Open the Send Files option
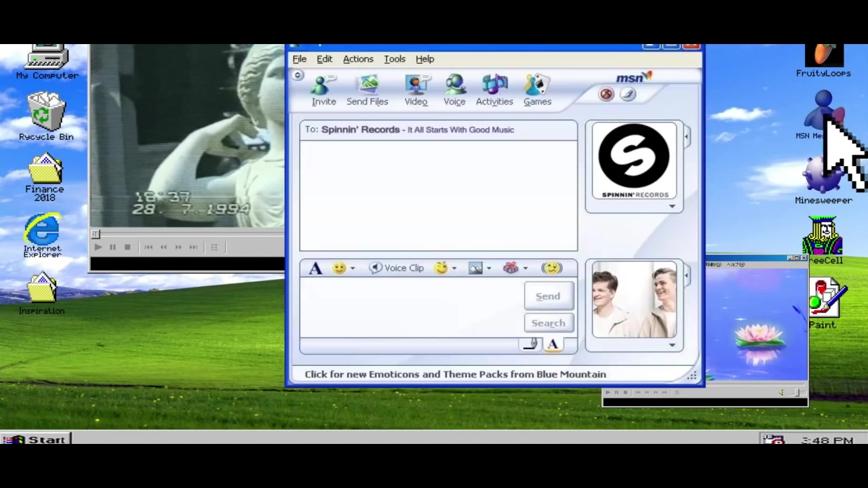Image resolution: width=868 pixels, height=488 pixels. pyautogui.click(x=367, y=90)
